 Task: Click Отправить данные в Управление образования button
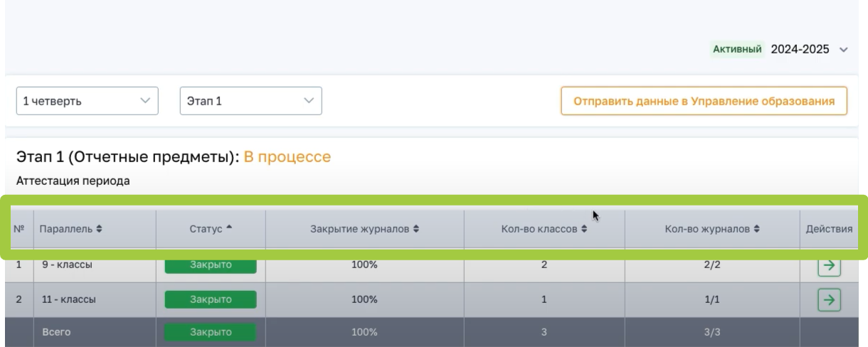pos(704,101)
